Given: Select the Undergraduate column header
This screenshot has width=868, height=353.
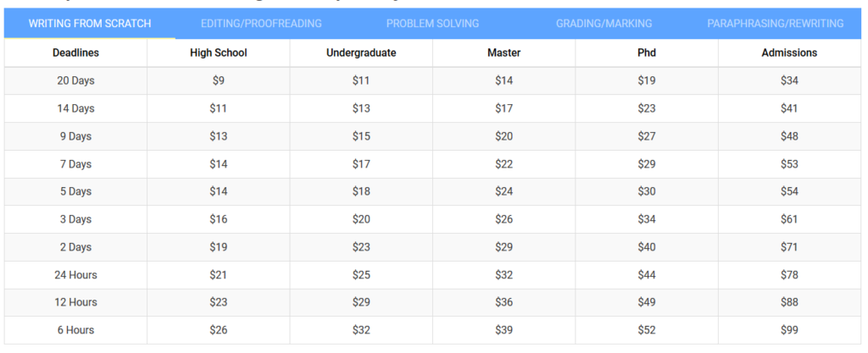Looking at the screenshot, I should pyautogui.click(x=361, y=53).
